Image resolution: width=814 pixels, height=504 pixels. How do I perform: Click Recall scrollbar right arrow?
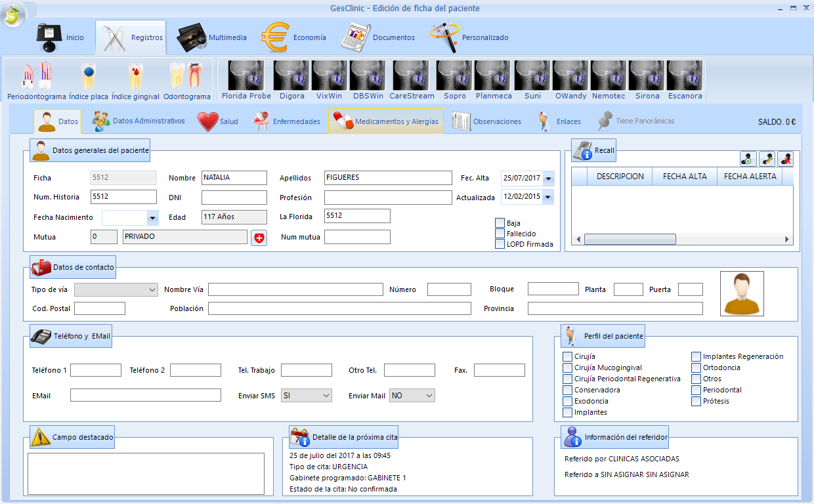787,240
